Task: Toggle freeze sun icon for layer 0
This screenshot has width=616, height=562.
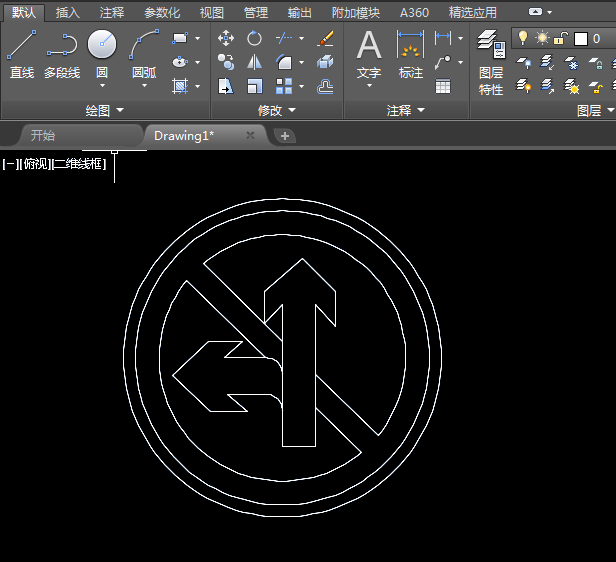Action: coord(542,38)
